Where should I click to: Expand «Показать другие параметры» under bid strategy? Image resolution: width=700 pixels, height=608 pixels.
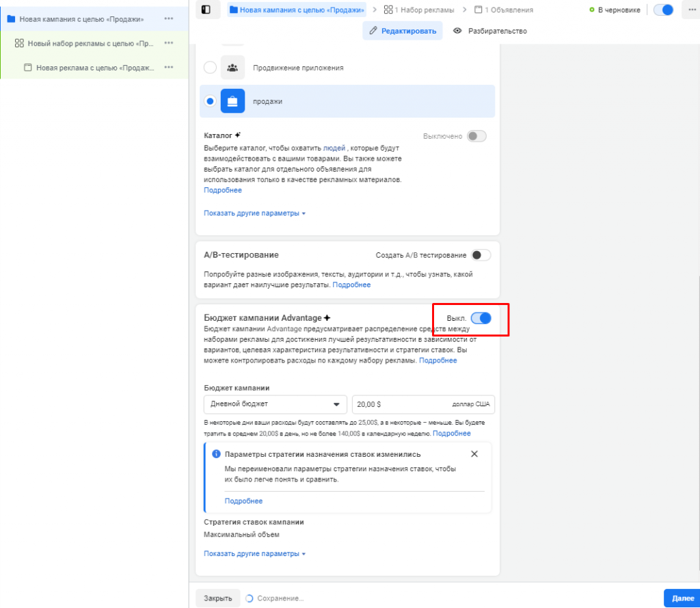click(254, 553)
